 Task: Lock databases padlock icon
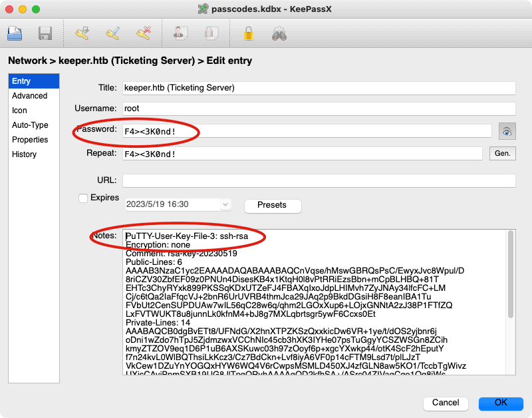point(249,34)
